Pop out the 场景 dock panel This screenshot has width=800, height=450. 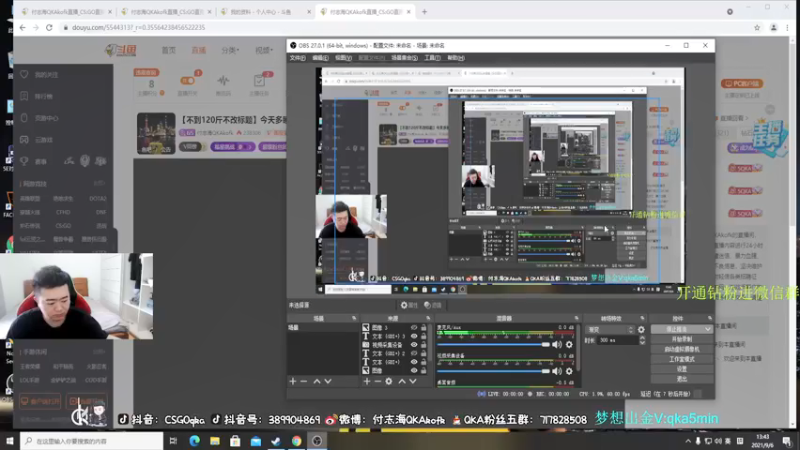click(354, 318)
